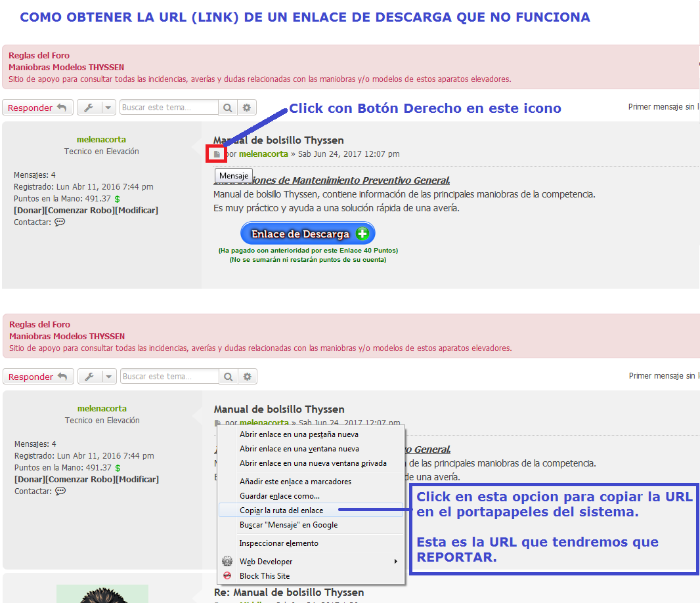
Task: Click the green plus icon on the download button
Action: click(362, 234)
